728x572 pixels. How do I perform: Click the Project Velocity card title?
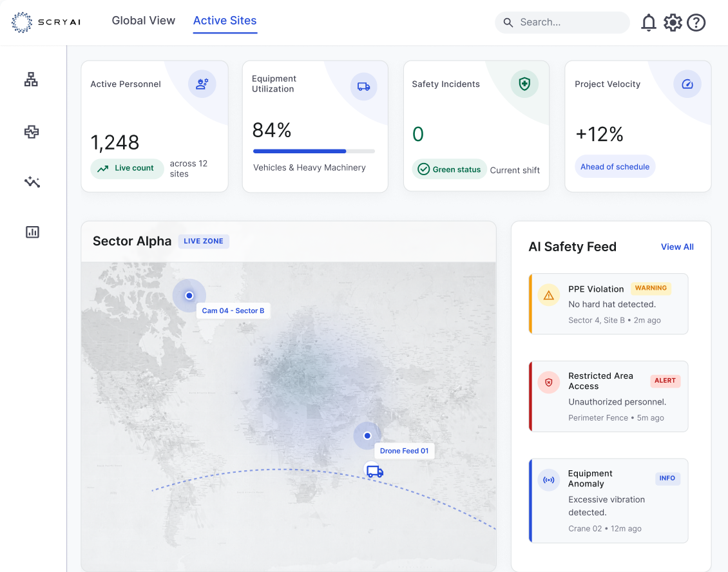(608, 84)
